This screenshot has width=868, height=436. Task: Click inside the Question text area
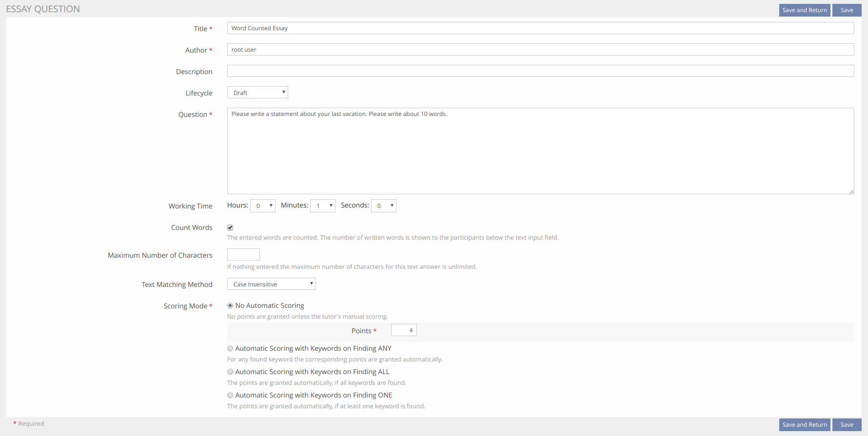tap(540, 151)
